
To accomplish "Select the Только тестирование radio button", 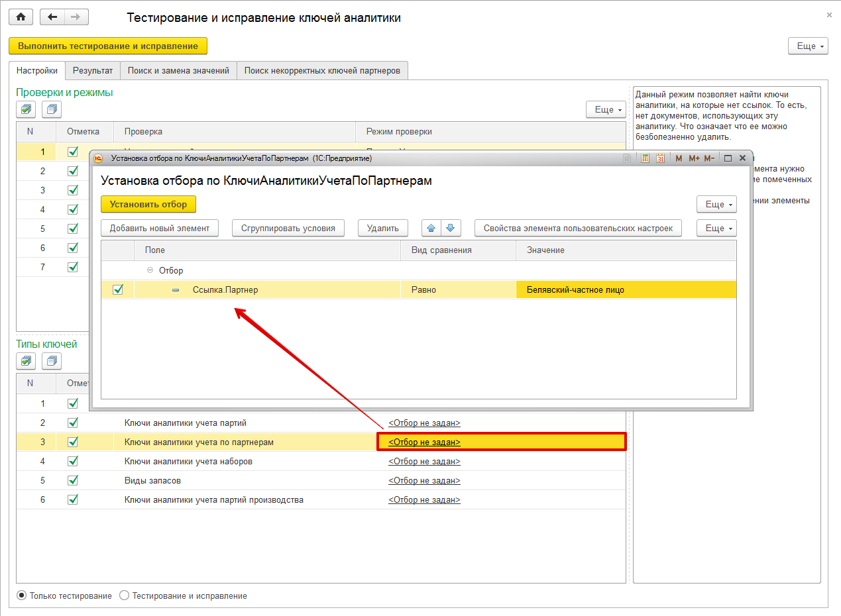I will [x=22, y=595].
